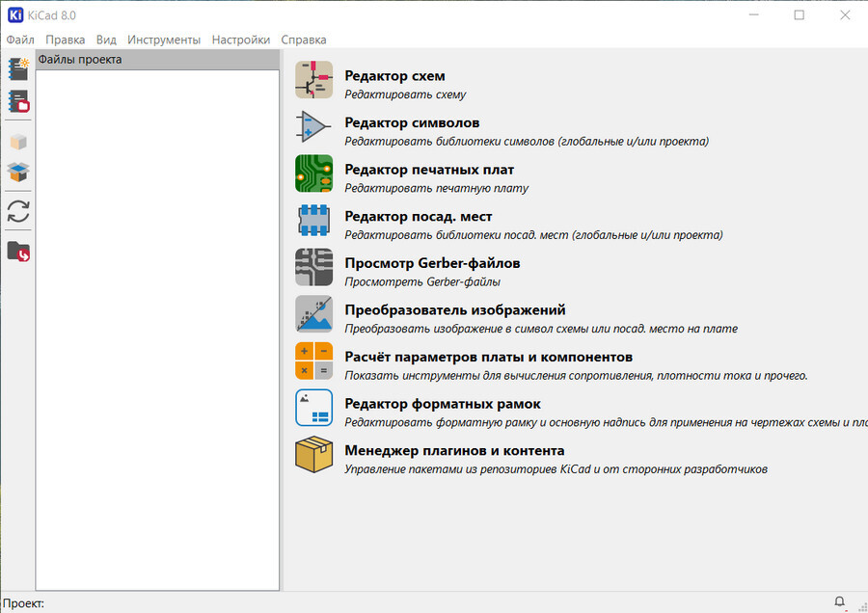Open the footprint editor blue chip icon
Screen dimensions: 868x613
click(x=313, y=220)
